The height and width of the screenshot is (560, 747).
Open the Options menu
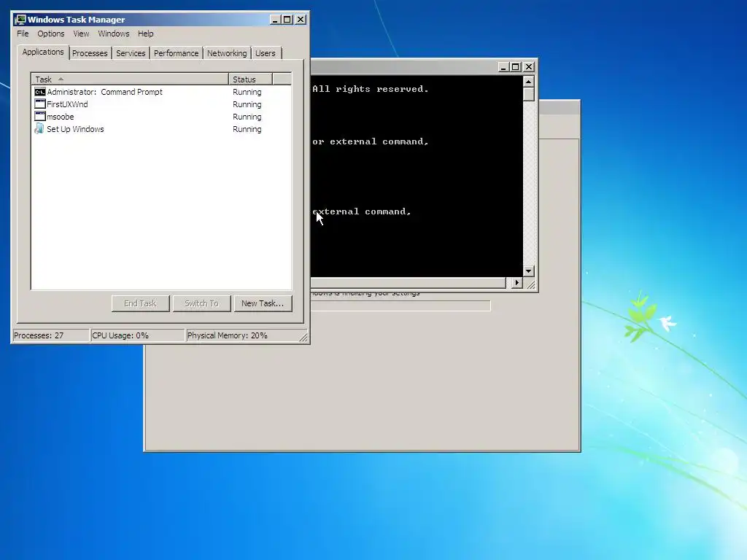51,34
